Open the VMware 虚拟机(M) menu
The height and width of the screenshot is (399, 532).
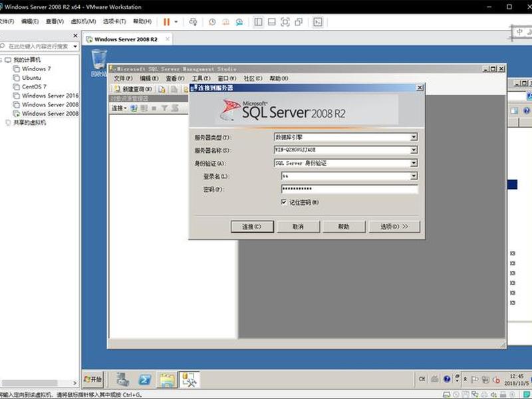tap(84, 21)
